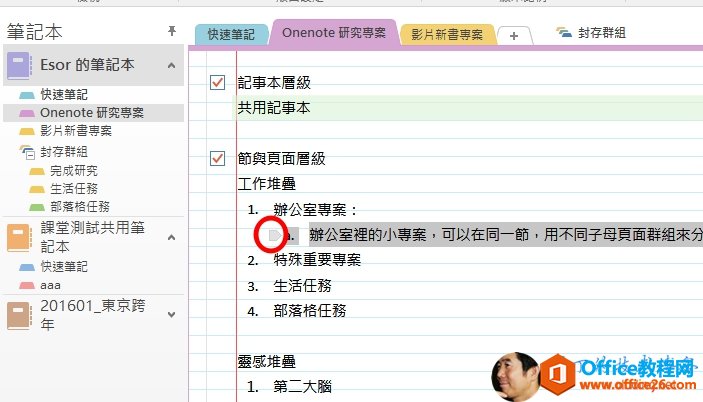Screen dimensions: 703x402
Task: Collapse the Esor 的筆記本 notebook
Action: [x=171, y=66]
